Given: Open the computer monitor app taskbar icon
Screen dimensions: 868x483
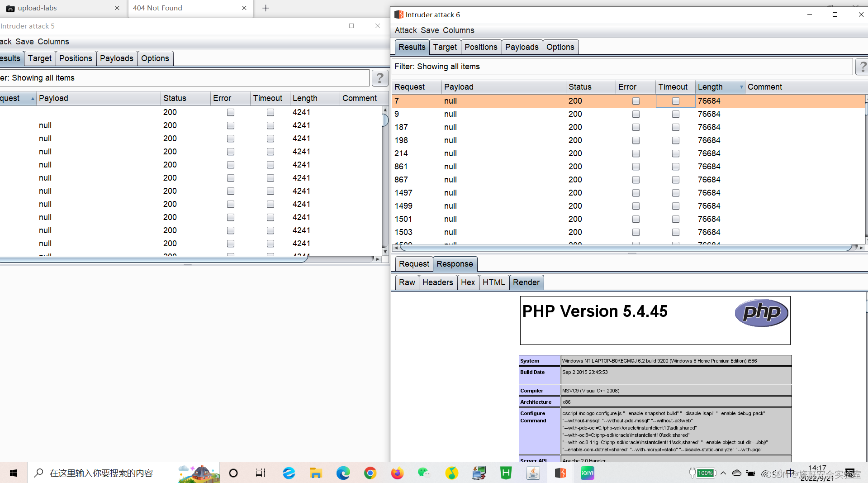Looking at the screenshot, I should click(479, 473).
